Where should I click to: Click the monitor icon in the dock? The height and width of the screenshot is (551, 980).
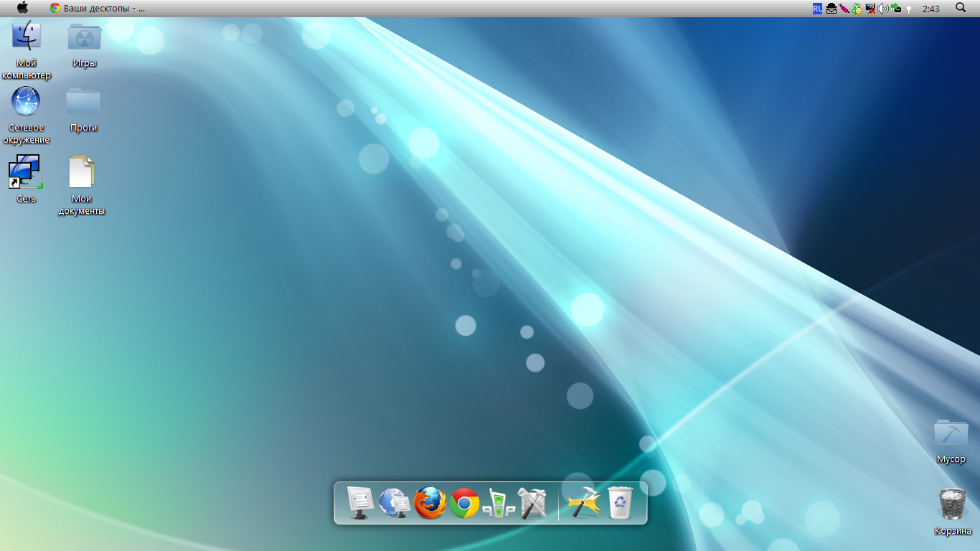pyautogui.click(x=360, y=503)
